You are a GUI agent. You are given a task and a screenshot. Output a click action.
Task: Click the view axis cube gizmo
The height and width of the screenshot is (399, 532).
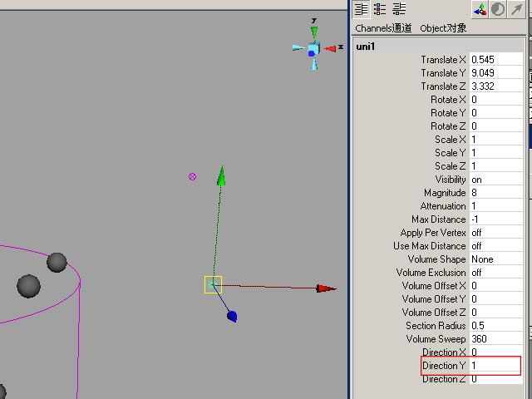click(314, 49)
